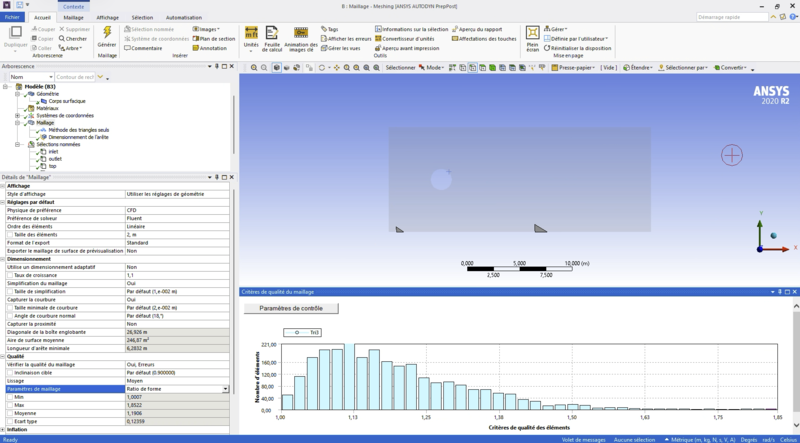
Task: Click the rotate tool in graphics toolbar
Action: pyautogui.click(x=322, y=67)
